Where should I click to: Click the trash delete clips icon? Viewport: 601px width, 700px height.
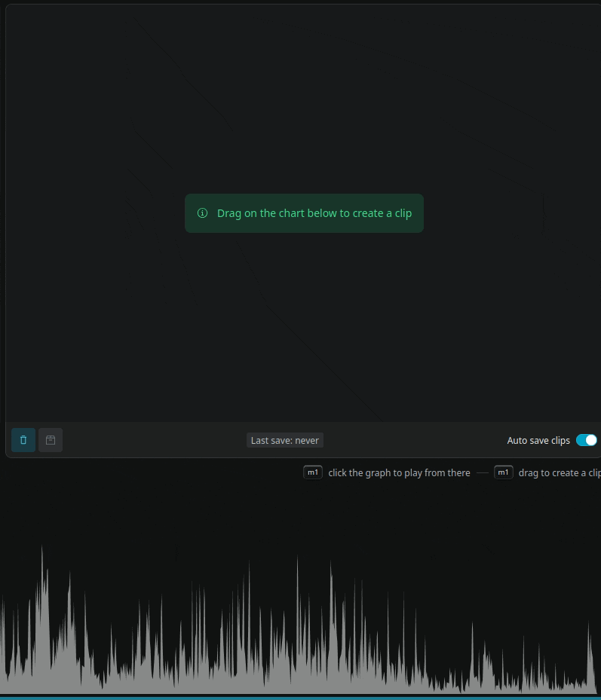click(x=23, y=440)
